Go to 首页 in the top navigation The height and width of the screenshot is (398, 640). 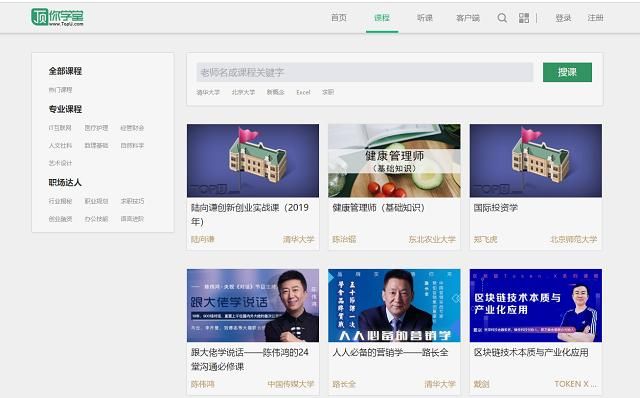[339, 18]
